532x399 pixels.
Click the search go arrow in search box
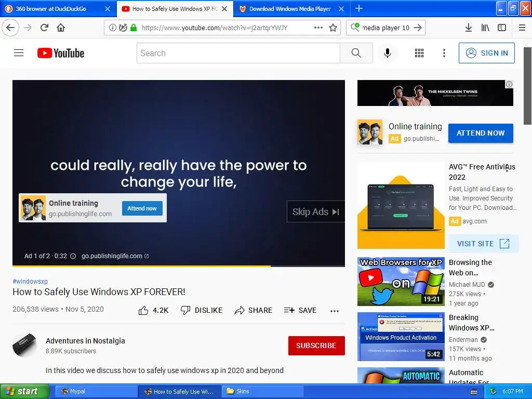coord(418,28)
